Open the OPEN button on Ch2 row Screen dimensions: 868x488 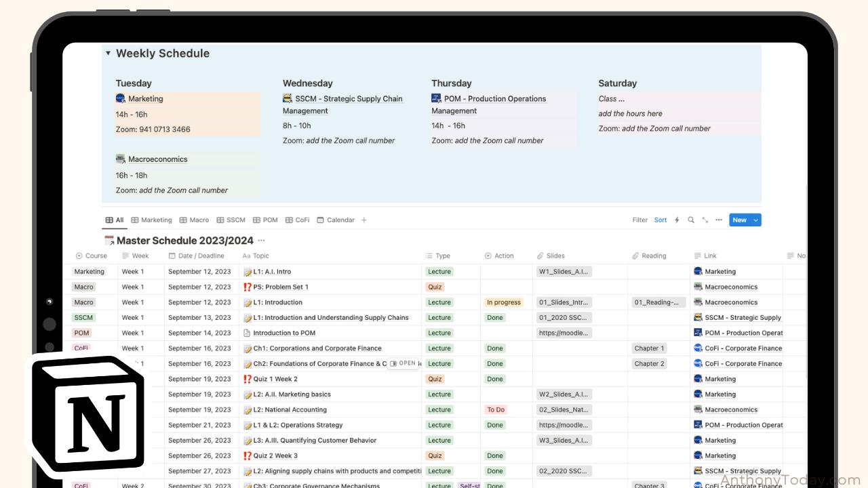(403, 363)
